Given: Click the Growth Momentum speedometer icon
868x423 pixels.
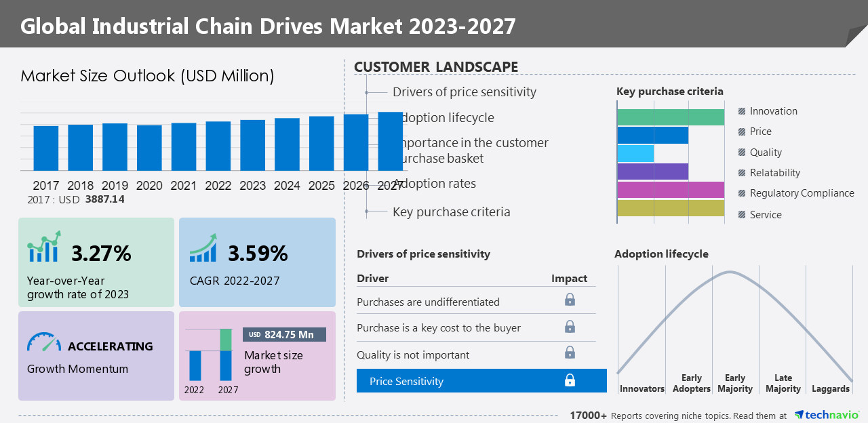Looking at the screenshot, I should click(x=44, y=341).
